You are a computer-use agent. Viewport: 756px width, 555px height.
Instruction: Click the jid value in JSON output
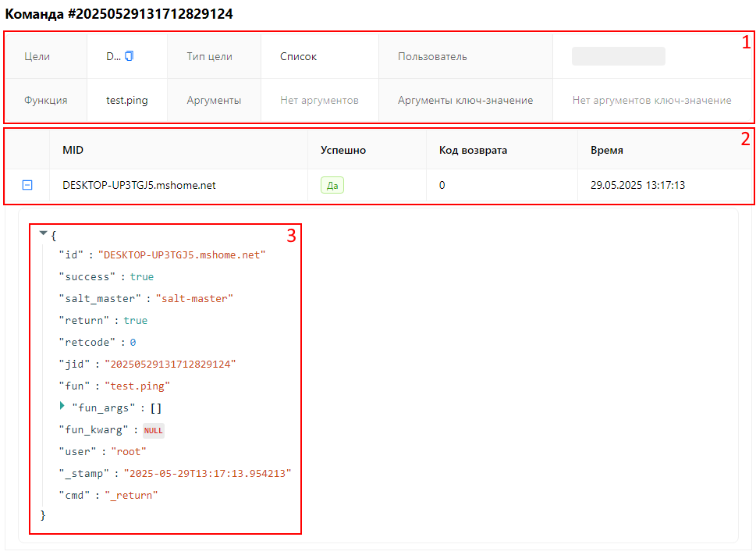click(170, 364)
